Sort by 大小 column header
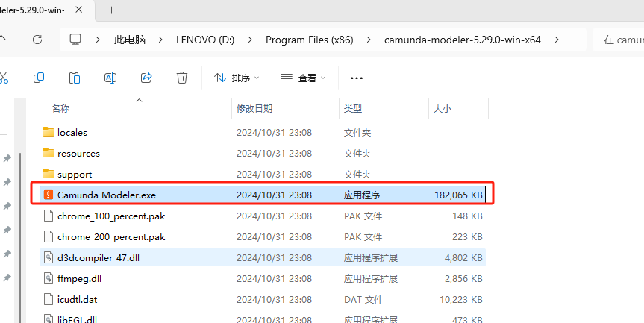Screen dimensions: 644x323 tap(443, 109)
